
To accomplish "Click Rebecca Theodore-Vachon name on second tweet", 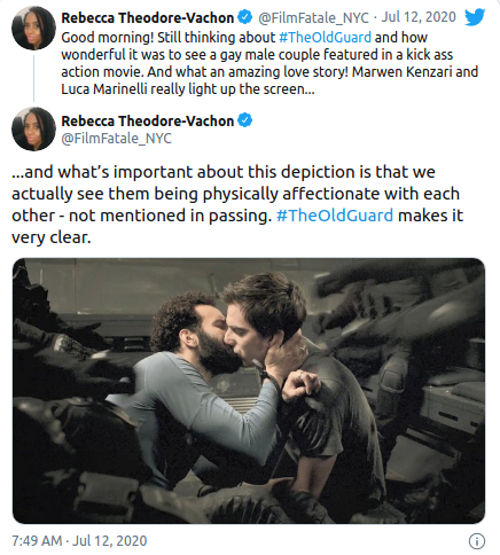I will pos(148,121).
